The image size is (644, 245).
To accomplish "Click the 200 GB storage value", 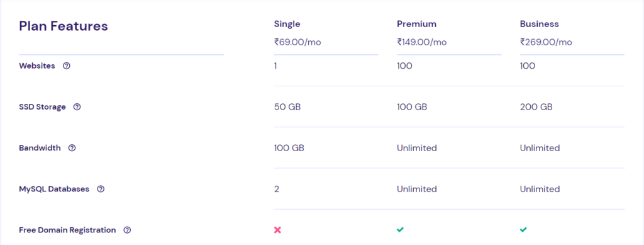I will point(536,107).
